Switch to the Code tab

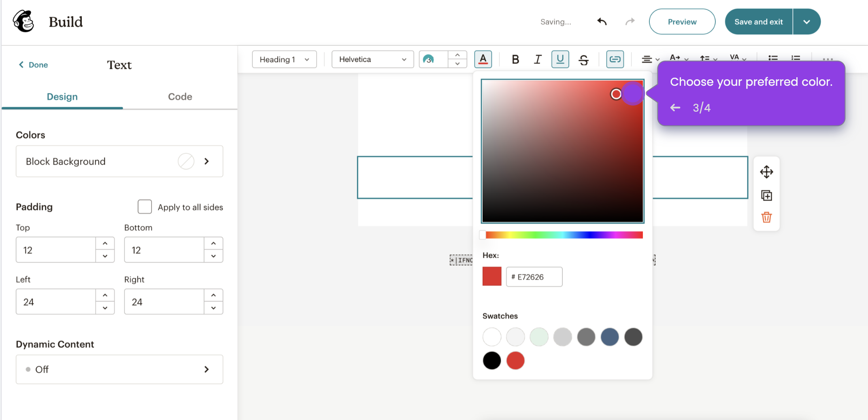180,97
